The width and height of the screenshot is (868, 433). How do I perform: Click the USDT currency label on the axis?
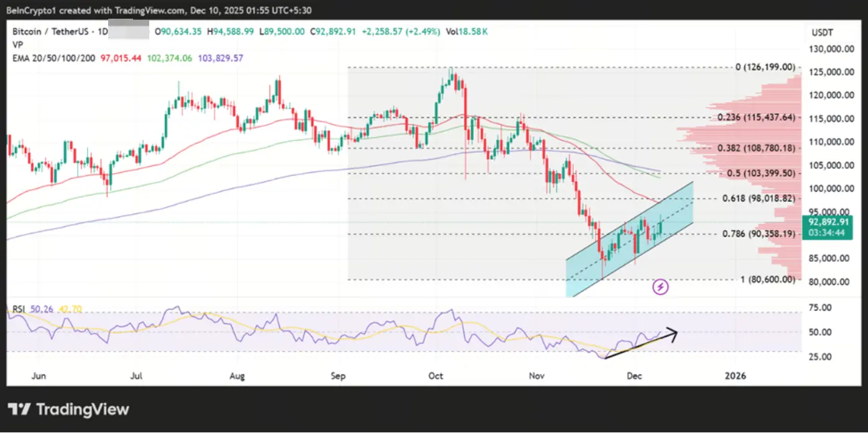pos(822,32)
